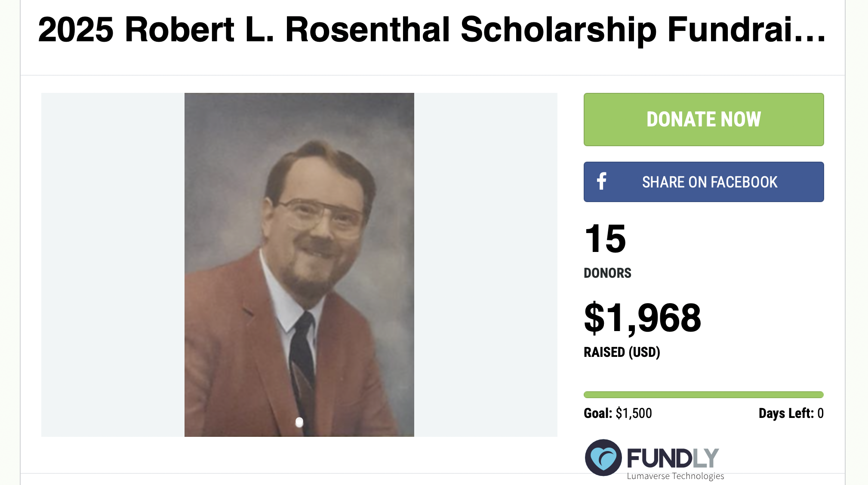Image resolution: width=868 pixels, height=485 pixels.
Task: Click the RAISED (USD) label
Action: click(x=622, y=352)
